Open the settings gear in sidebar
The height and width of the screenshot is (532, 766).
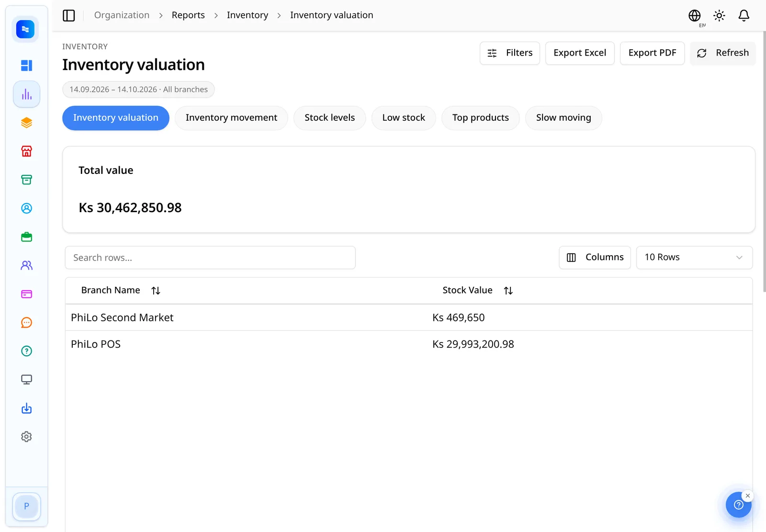click(x=27, y=437)
